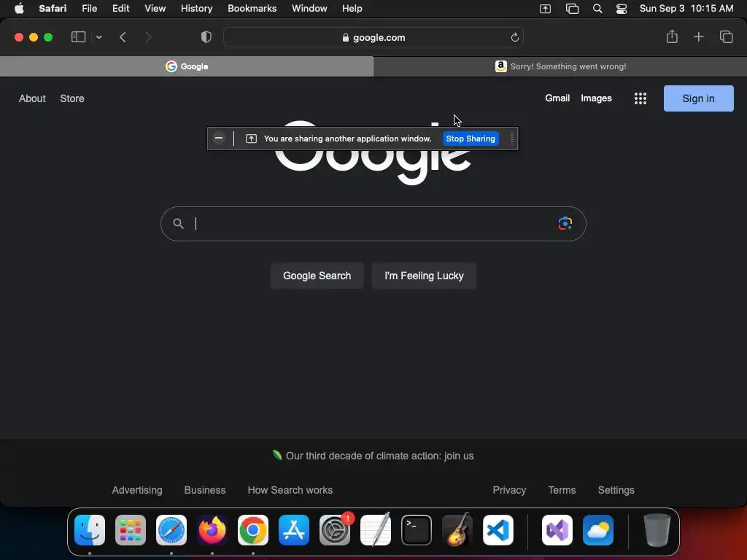Click the Stage Manager icon in menu bar
The image size is (747, 560).
click(572, 9)
